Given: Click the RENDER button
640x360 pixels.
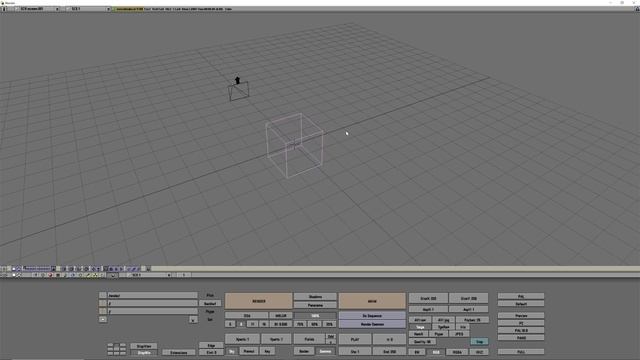Looking at the screenshot, I should point(258,301).
